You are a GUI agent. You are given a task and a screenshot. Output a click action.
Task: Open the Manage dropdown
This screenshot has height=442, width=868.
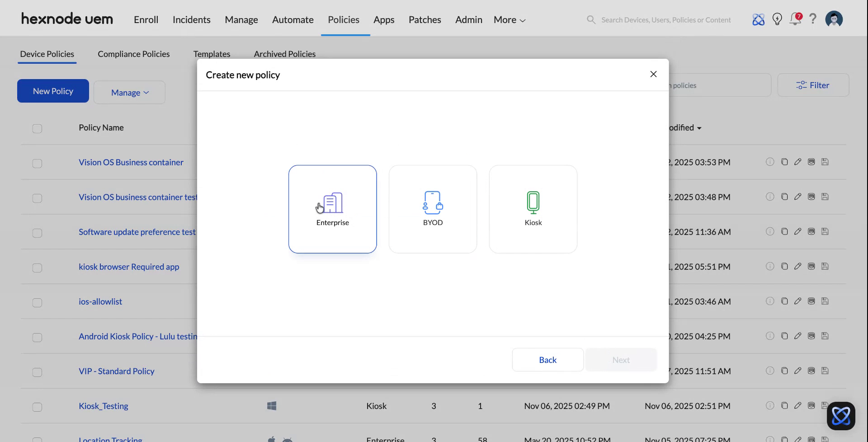[x=129, y=92]
